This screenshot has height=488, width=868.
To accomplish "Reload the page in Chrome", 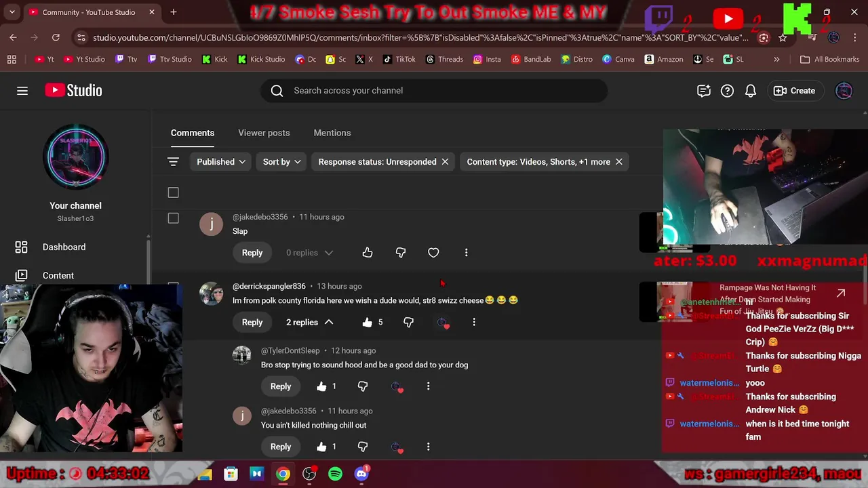I will point(56,38).
